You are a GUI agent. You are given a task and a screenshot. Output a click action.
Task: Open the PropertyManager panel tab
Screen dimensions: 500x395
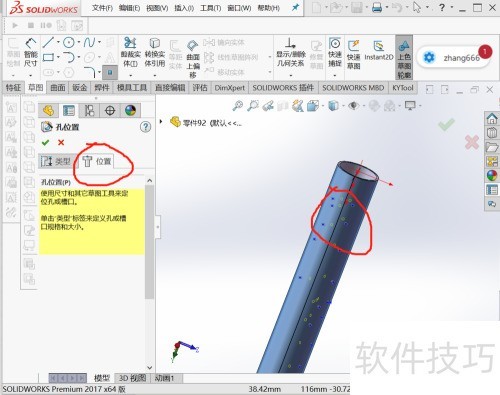[x=69, y=110]
